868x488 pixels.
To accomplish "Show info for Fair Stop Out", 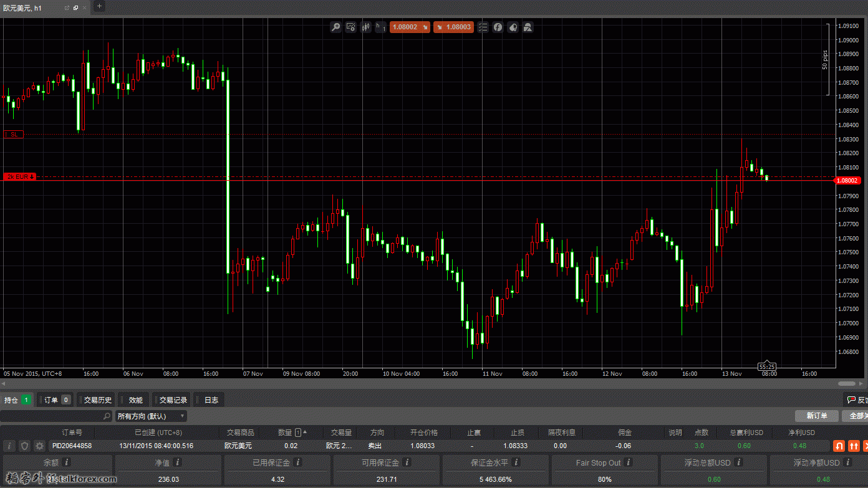I will point(629,462).
